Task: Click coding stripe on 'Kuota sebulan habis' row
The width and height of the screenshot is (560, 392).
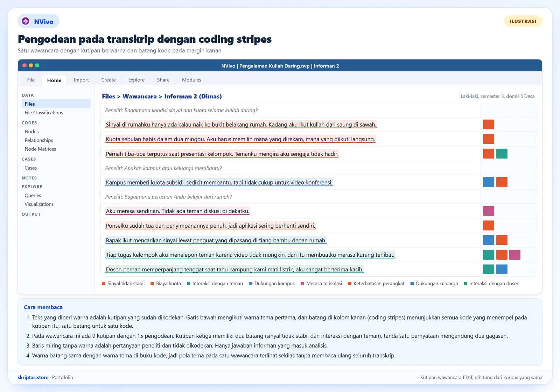Action: [489, 139]
